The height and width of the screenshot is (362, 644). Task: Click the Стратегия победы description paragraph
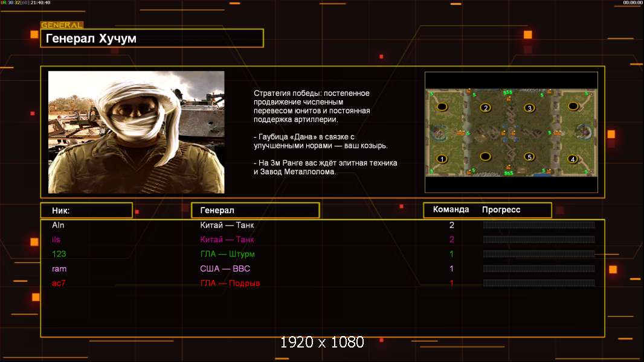tap(312, 106)
